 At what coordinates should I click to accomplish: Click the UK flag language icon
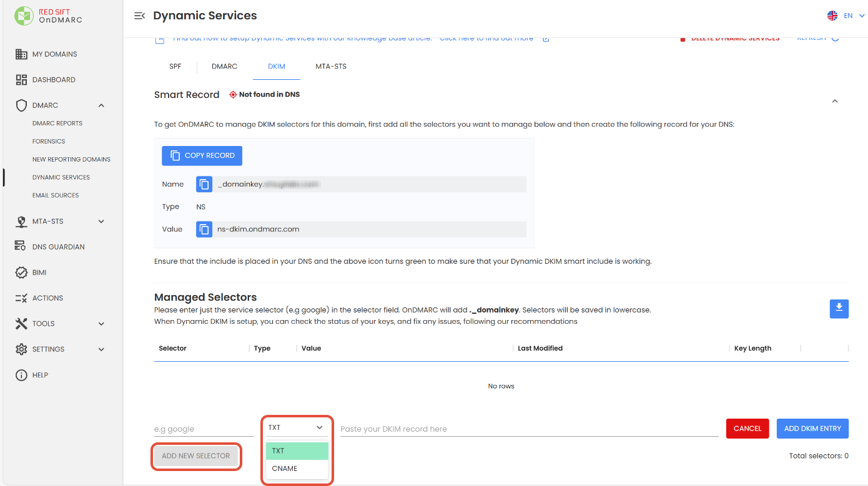(x=832, y=16)
